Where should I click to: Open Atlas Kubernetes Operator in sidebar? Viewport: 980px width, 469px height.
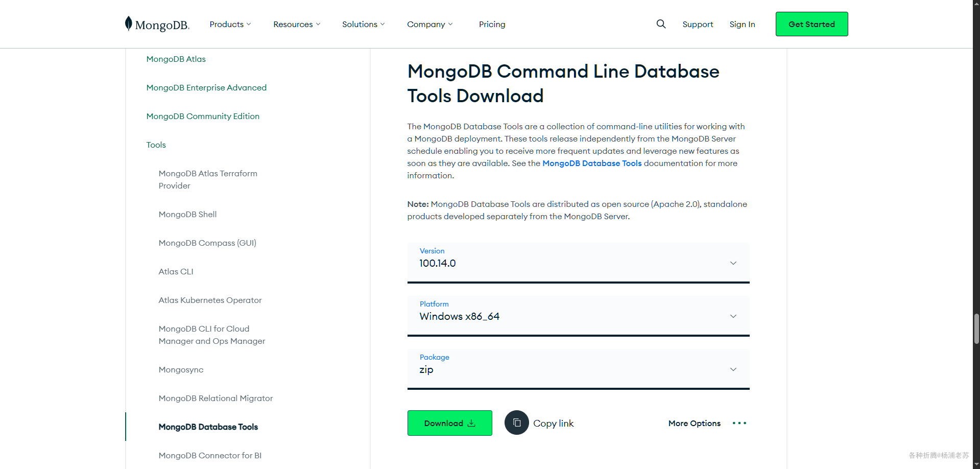point(210,300)
